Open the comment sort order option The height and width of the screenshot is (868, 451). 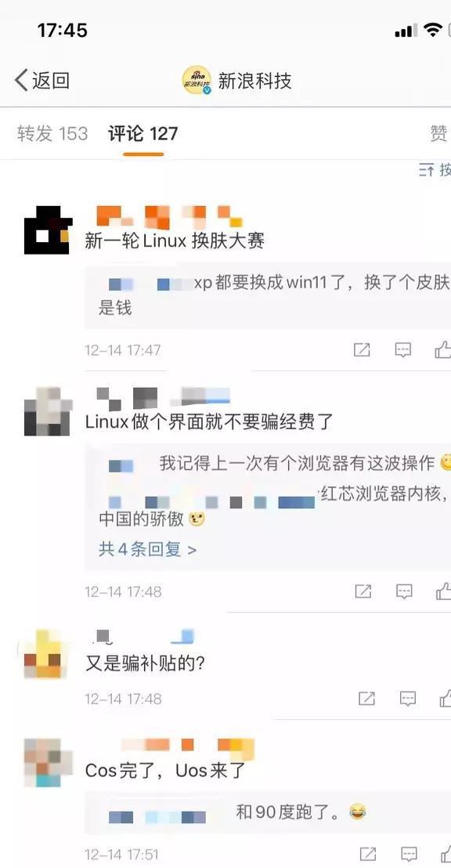coord(435,170)
